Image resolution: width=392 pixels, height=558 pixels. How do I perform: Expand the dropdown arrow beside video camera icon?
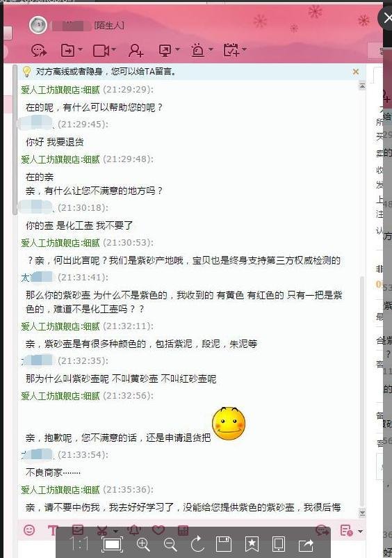[x=113, y=49]
